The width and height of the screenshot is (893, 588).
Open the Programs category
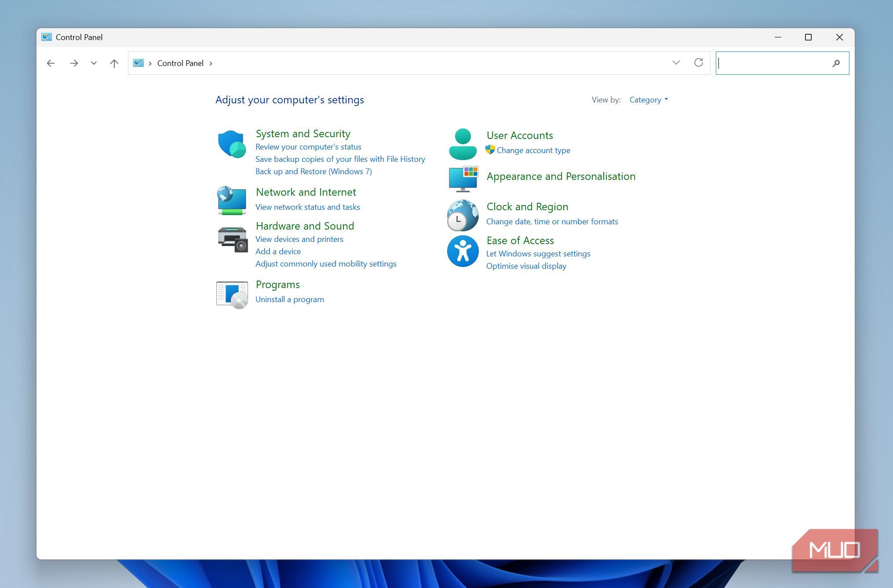tap(278, 285)
